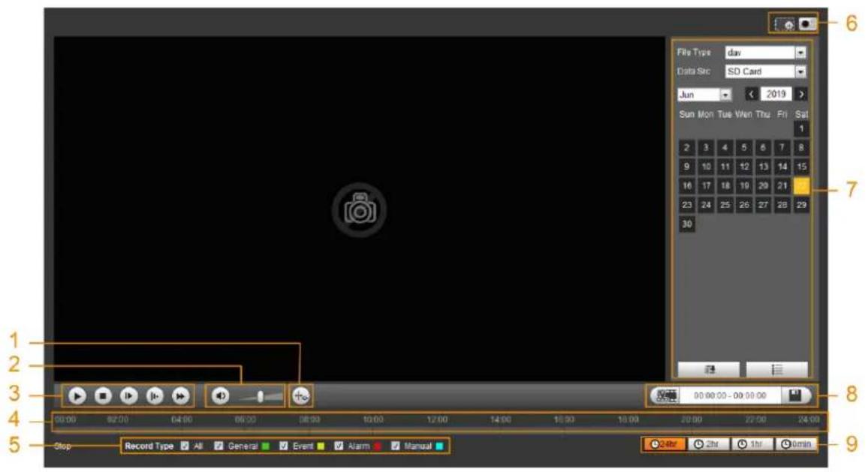Image resolution: width=868 pixels, height=472 pixels.
Task: Click the red Alarm color swatch
Action: point(378,446)
